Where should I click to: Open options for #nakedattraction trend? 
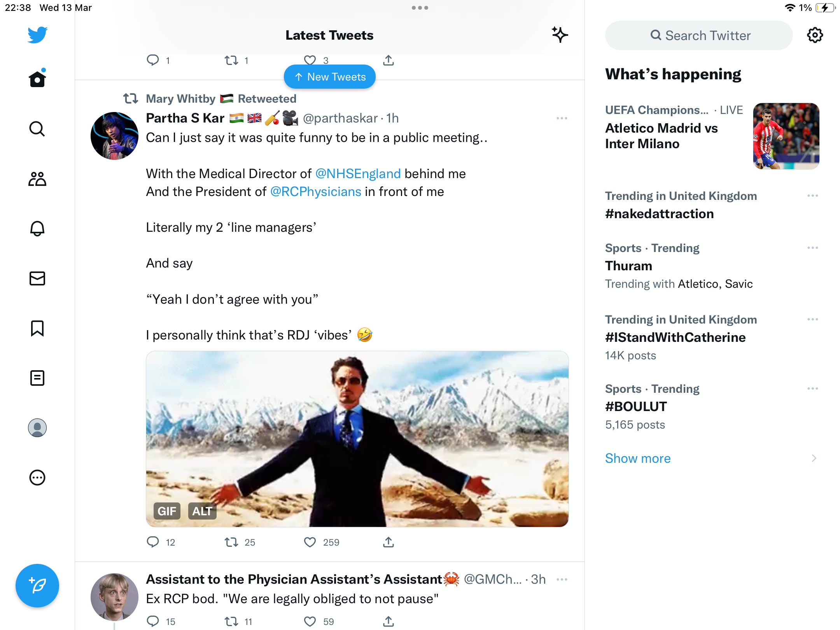click(x=813, y=196)
